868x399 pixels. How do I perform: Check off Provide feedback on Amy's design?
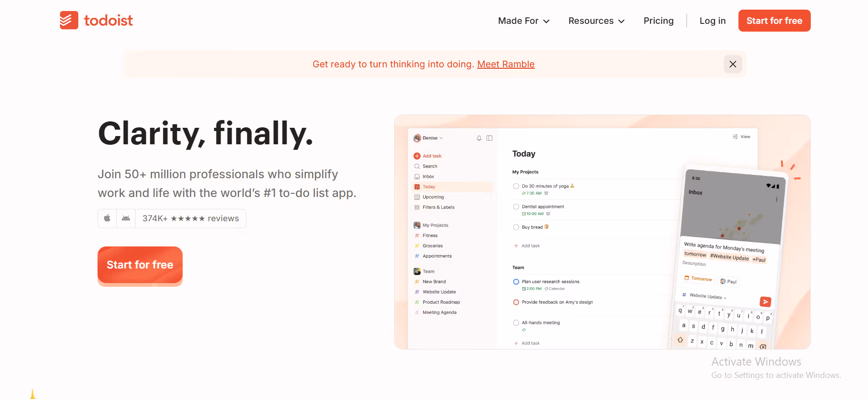(x=516, y=302)
